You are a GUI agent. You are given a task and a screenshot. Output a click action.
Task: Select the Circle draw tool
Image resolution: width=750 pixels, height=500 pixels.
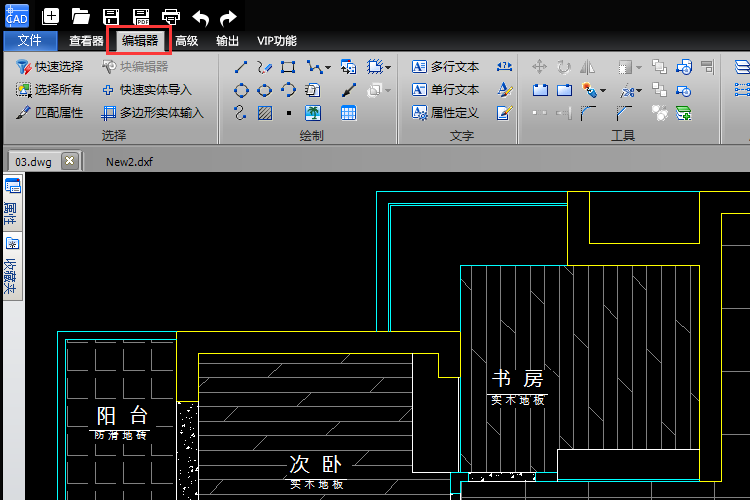pyautogui.click(x=241, y=90)
